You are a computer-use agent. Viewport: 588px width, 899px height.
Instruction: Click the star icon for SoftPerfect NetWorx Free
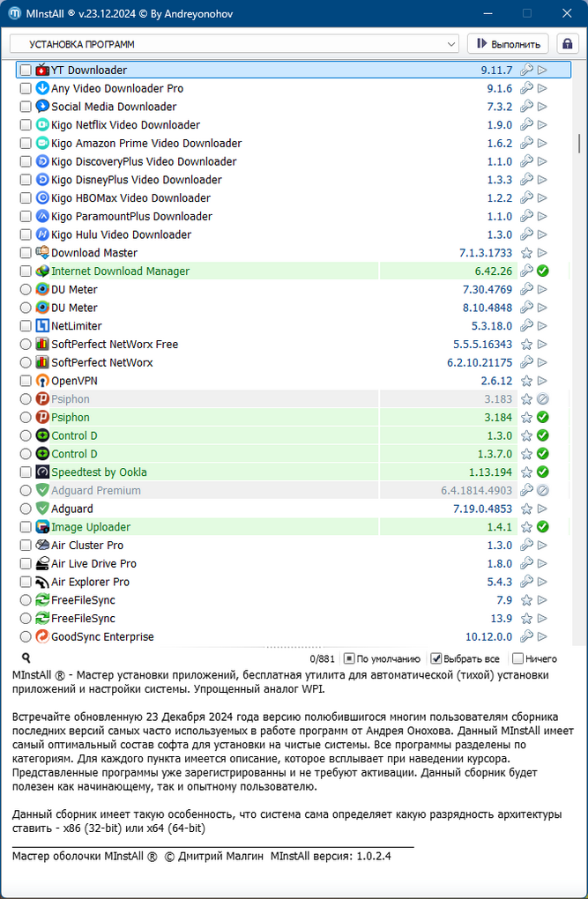526,344
